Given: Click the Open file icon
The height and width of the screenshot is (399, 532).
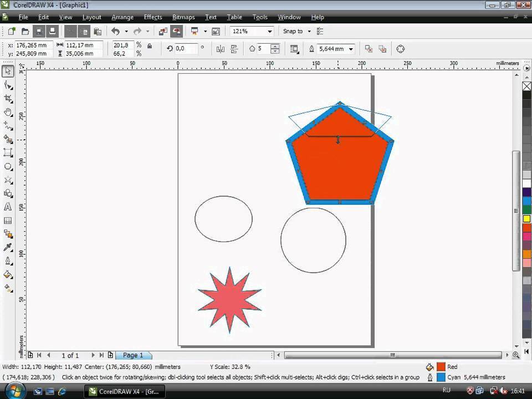Looking at the screenshot, I should tap(25, 32).
